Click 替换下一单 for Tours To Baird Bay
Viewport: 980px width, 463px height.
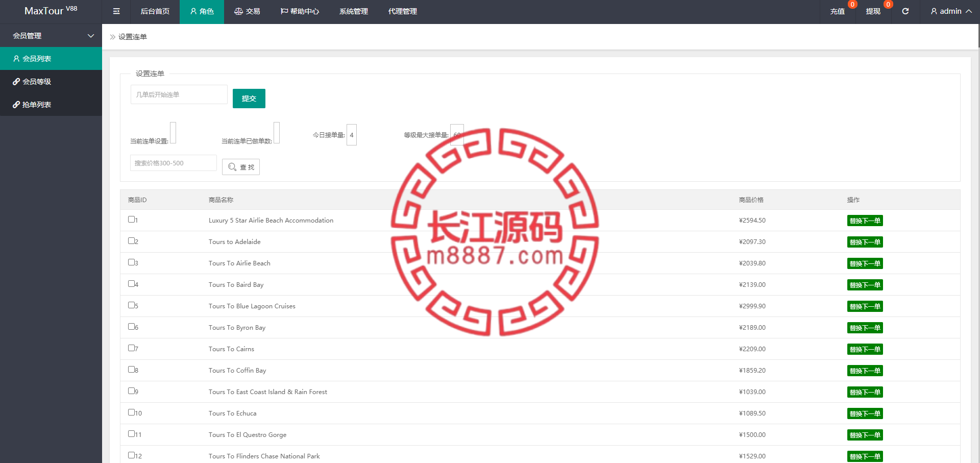[865, 285]
